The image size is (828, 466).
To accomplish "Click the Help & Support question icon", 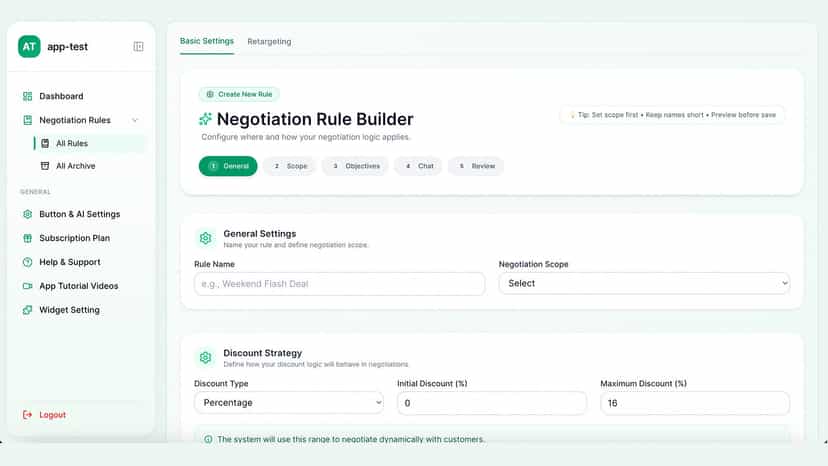I will tap(27, 262).
